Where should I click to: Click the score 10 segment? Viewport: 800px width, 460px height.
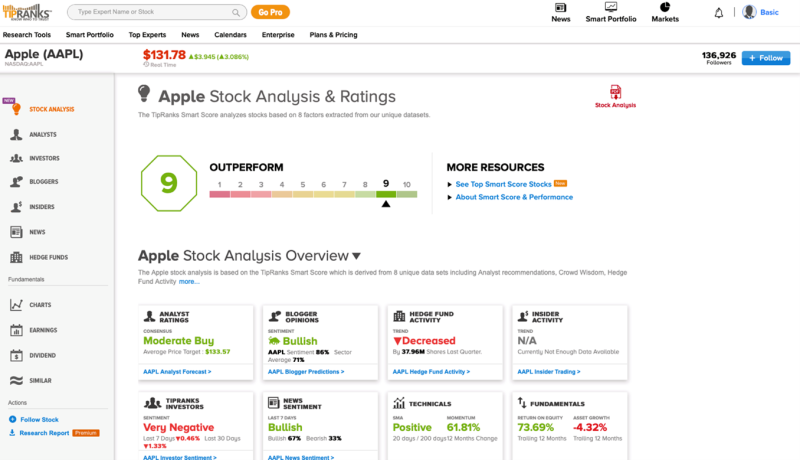pyautogui.click(x=407, y=194)
